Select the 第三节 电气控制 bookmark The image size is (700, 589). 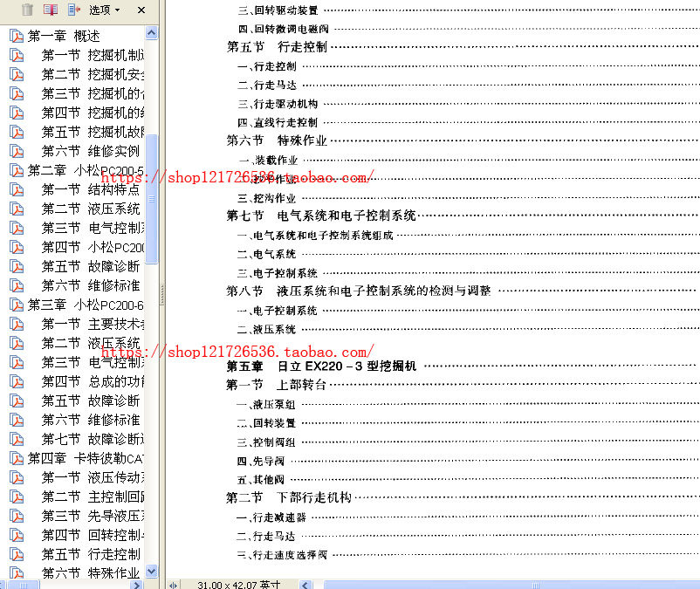tap(93, 228)
